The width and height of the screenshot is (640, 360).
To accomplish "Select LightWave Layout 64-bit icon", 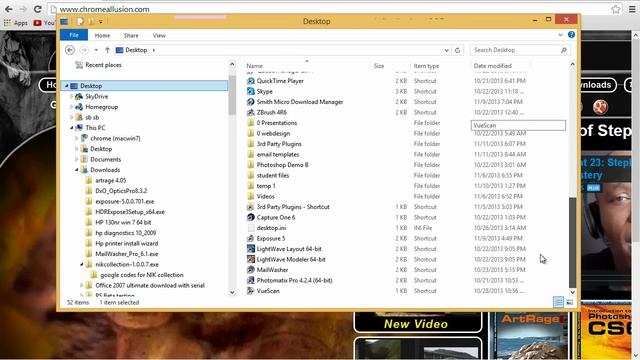I will pyautogui.click(x=251, y=249).
